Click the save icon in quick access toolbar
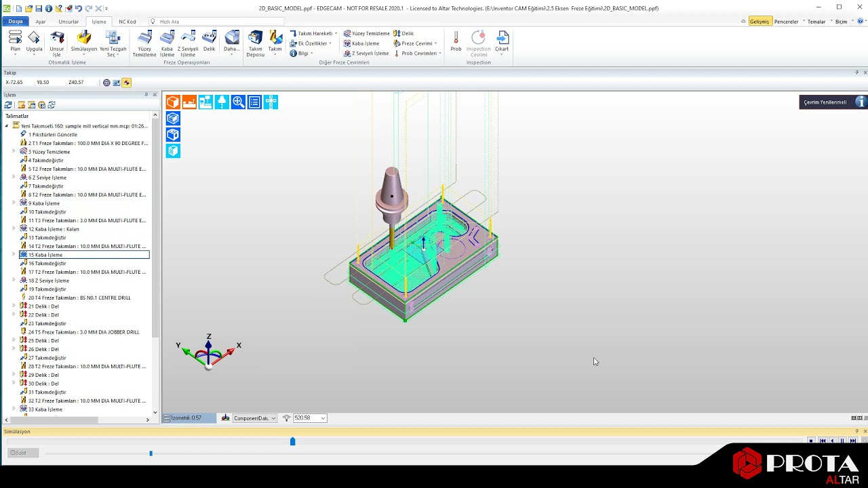The height and width of the screenshot is (488, 868). [39, 8]
